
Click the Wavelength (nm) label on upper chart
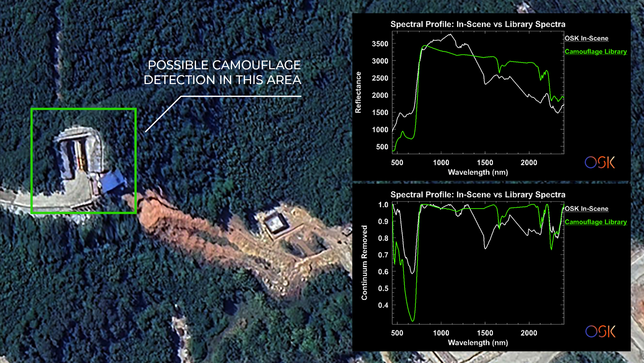coord(478,172)
